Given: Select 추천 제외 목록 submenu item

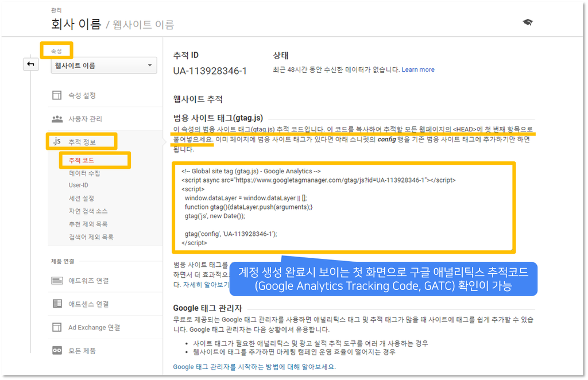Looking at the screenshot, I should coord(88,224).
